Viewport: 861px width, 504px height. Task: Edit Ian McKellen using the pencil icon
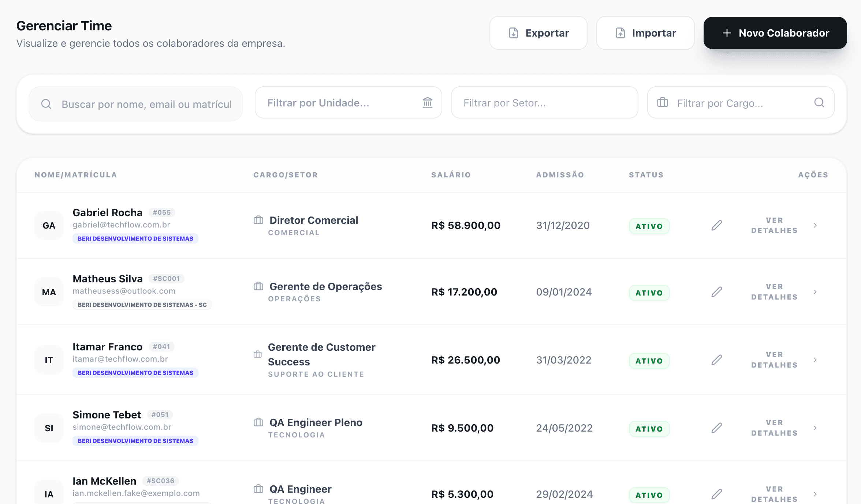[x=717, y=494]
